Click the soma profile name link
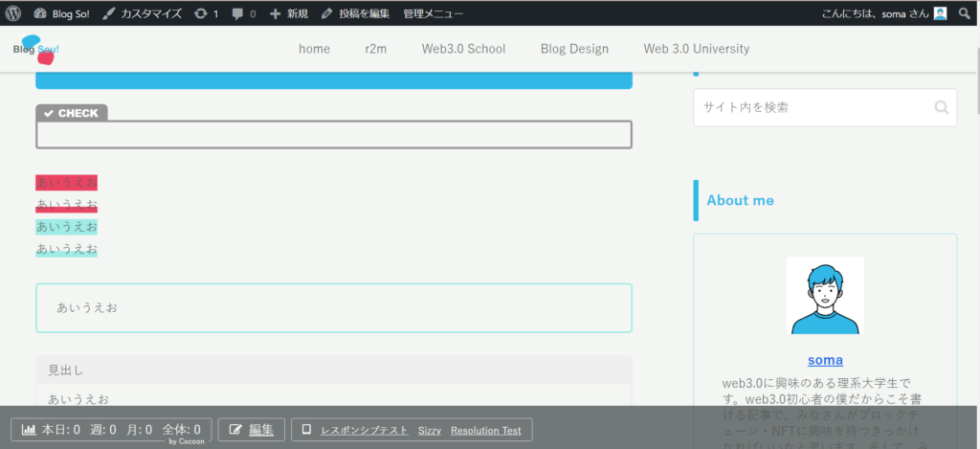 coord(825,360)
